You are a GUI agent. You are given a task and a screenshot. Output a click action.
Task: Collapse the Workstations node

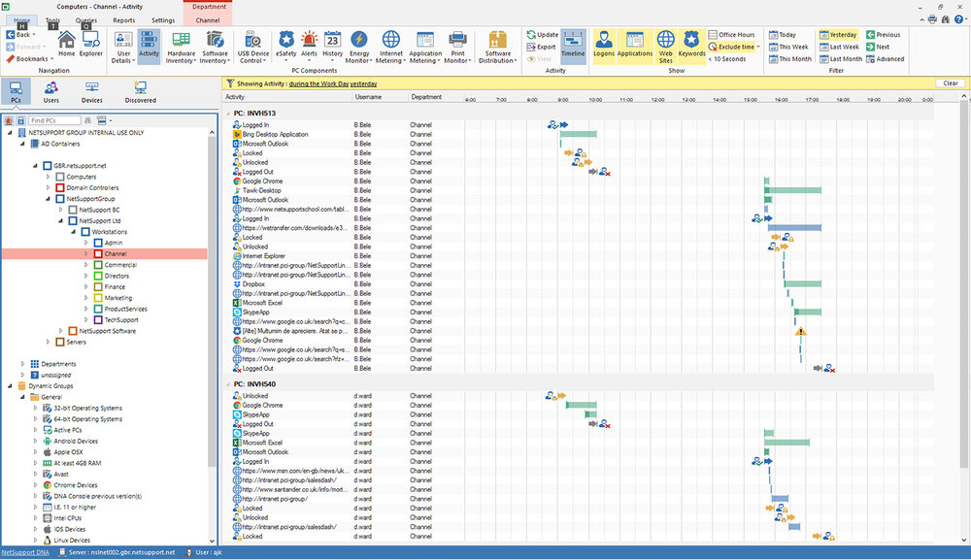click(73, 232)
